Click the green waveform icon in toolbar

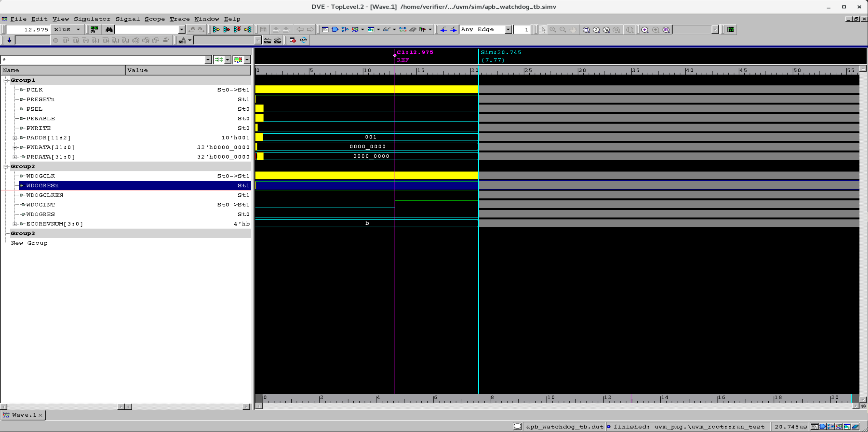[x=731, y=30]
